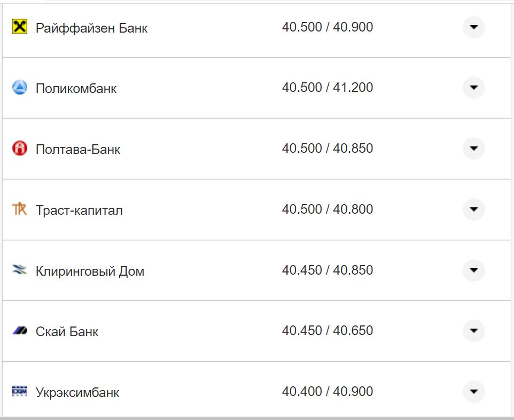Screen dimensions: 514x420
Task: Click the Клиринговый Дом logo icon
Action: (19, 270)
